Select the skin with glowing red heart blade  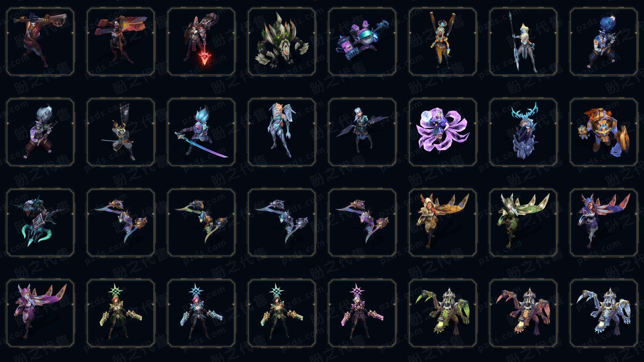click(x=201, y=42)
